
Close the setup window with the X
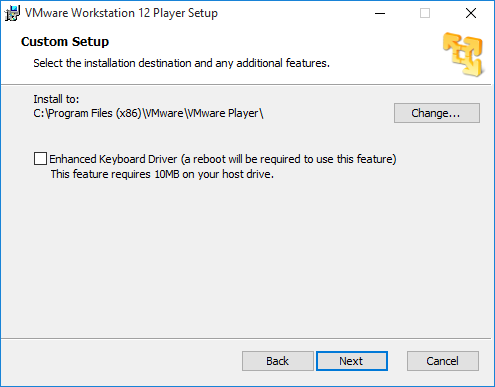coord(471,13)
